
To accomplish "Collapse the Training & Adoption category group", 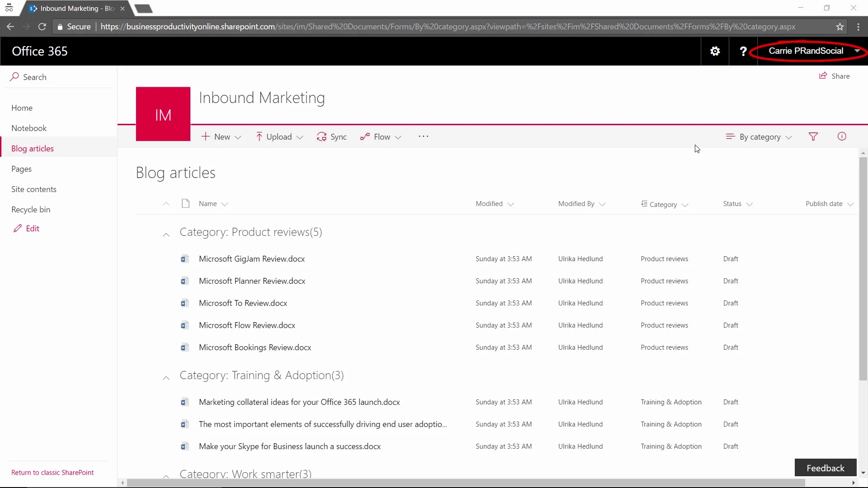I will pos(166,378).
